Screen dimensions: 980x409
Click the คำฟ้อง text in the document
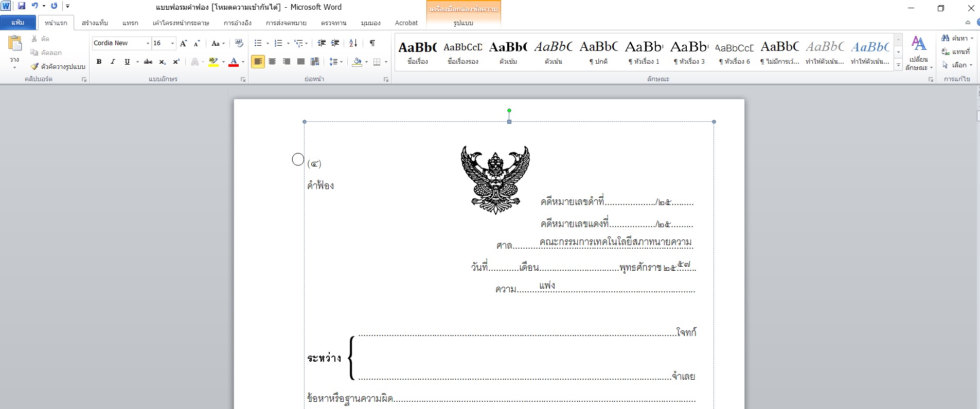(x=320, y=185)
